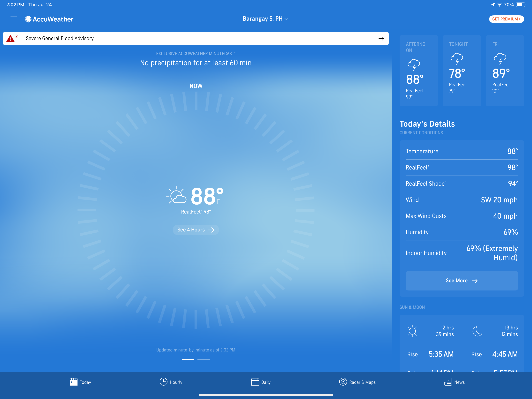532x399 pixels.
Task: Tap the AccuWeather sun logo
Action: [x=28, y=19]
